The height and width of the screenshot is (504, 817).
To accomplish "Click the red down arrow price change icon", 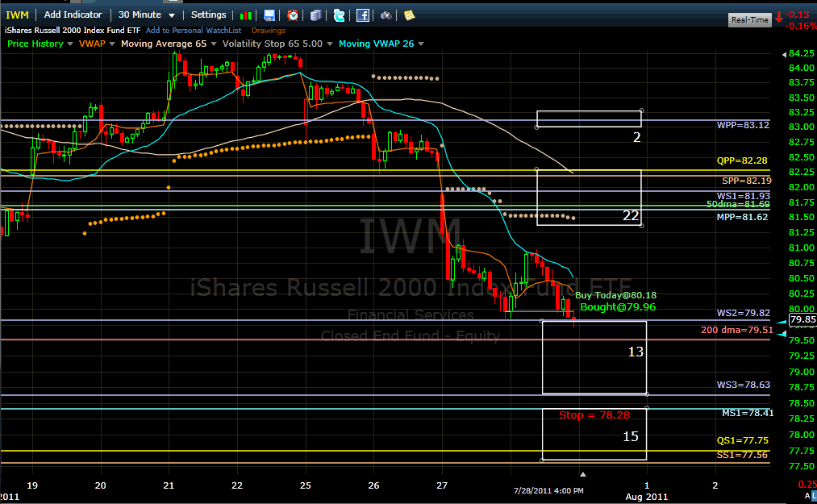I will pyautogui.click(x=779, y=17).
